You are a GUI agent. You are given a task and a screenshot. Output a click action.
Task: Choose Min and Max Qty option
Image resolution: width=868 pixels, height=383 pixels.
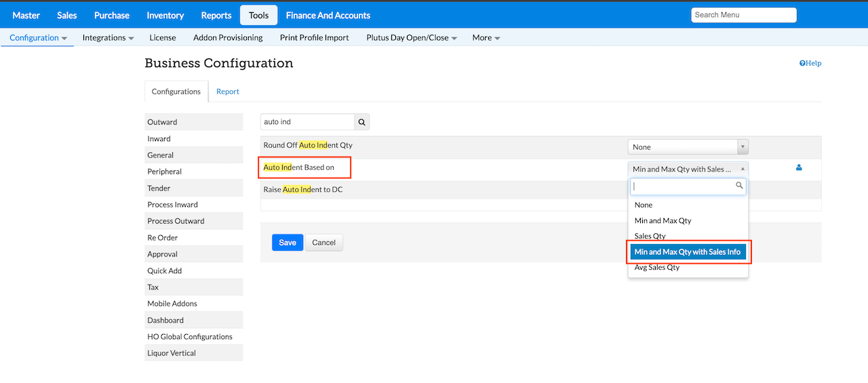click(x=663, y=220)
